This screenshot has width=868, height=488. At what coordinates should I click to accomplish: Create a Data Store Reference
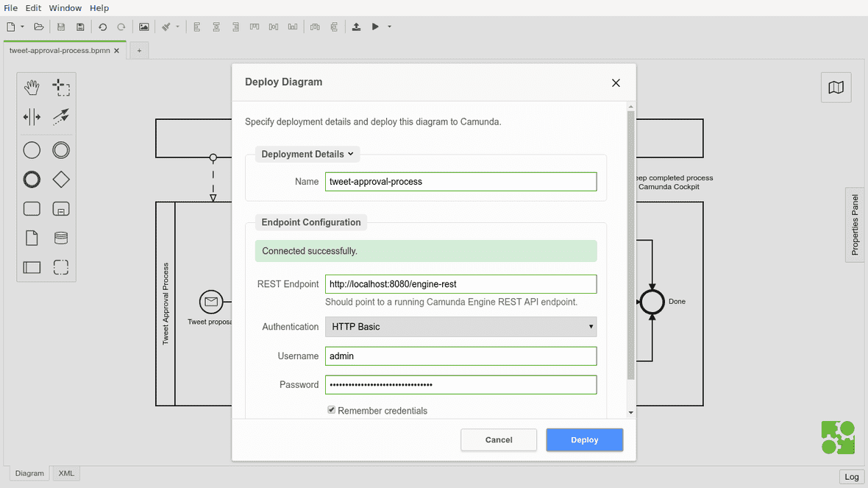[x=61, y=238]
